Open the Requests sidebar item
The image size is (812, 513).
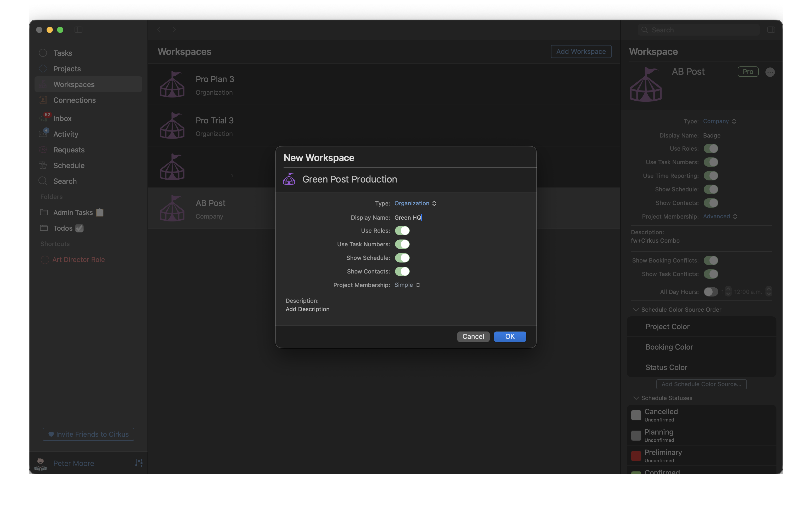[x=69, y=150]
